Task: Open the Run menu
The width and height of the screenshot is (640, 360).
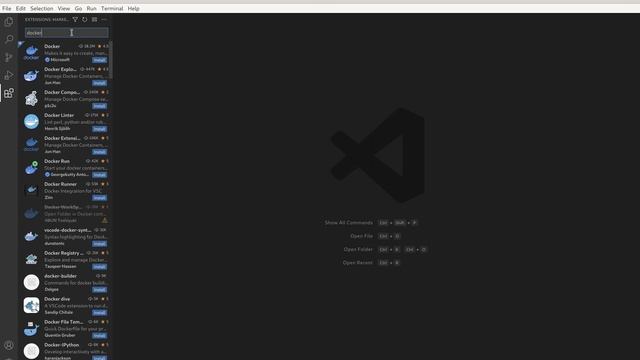Action: pyautogui.click(x=91, y=8)
